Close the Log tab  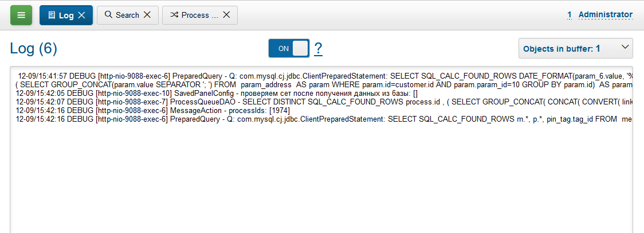(81, 15)
